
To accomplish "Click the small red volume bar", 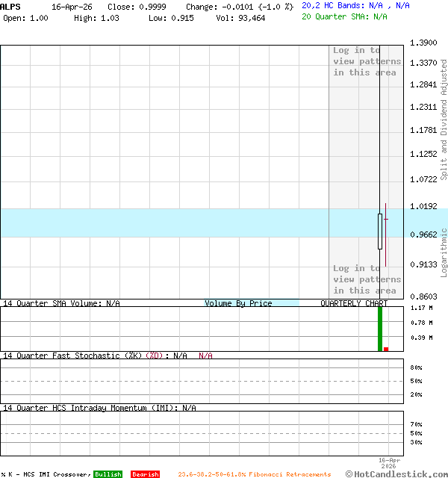I will click(x=386, y=349).
